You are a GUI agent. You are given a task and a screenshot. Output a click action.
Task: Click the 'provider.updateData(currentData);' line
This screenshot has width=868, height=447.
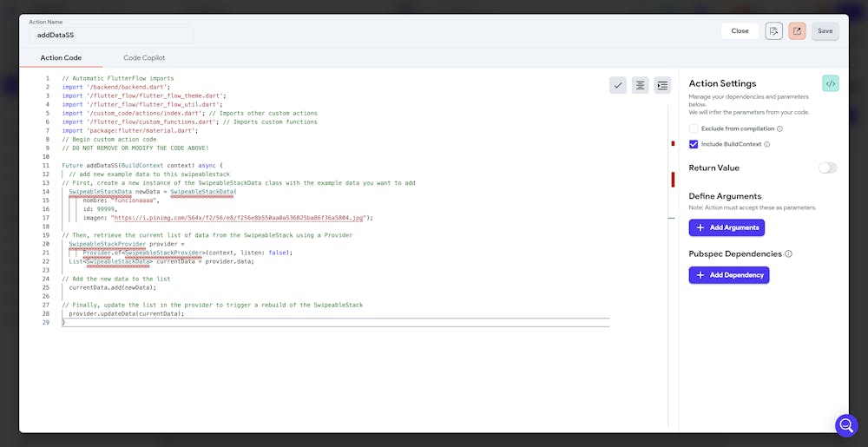[127, 313]
